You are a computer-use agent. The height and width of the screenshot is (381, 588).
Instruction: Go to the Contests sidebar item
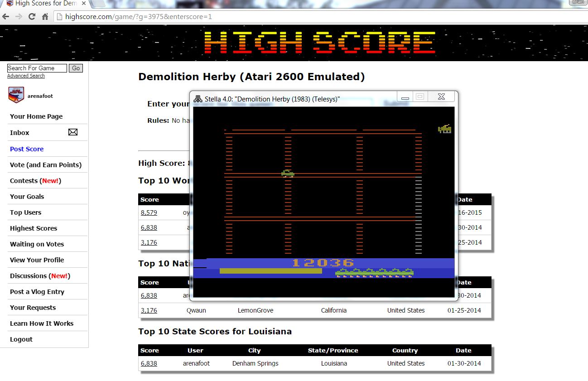click(35, 180)
